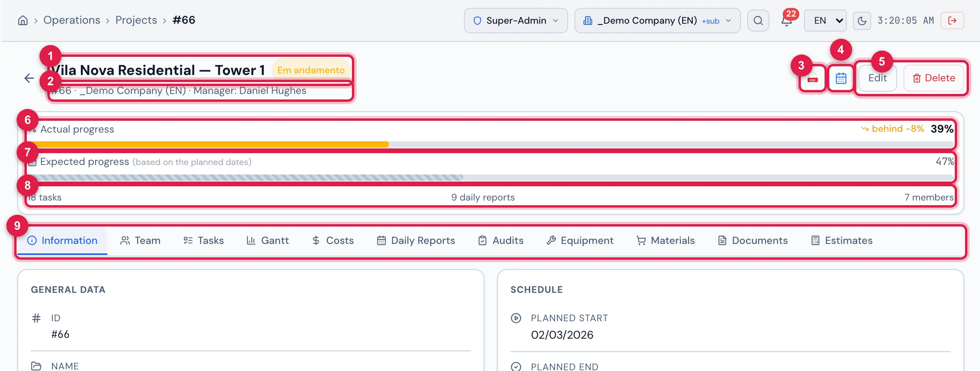Click the Actual progress bar
The height and width of the screenshot is (371, 980).
click(491, 144)
